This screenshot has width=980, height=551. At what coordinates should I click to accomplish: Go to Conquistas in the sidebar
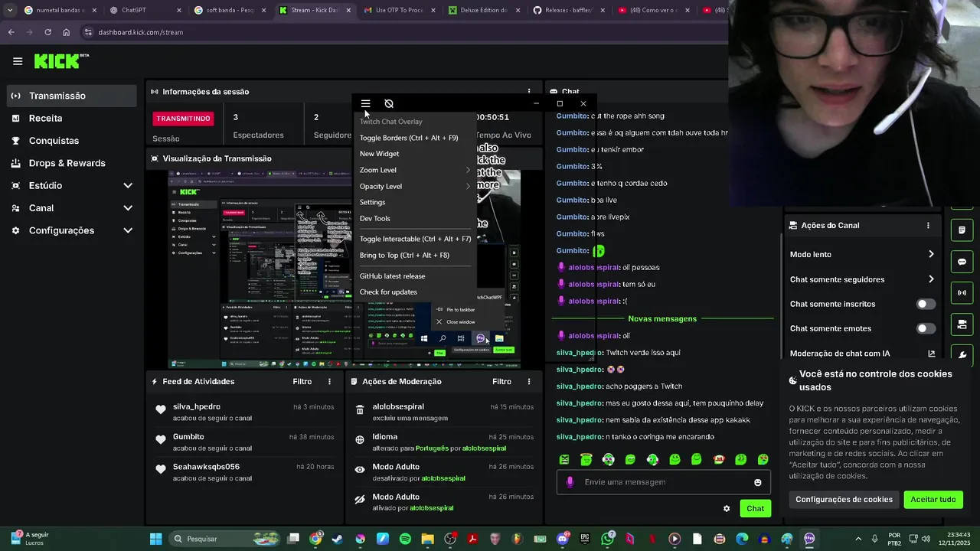point(73,141)
